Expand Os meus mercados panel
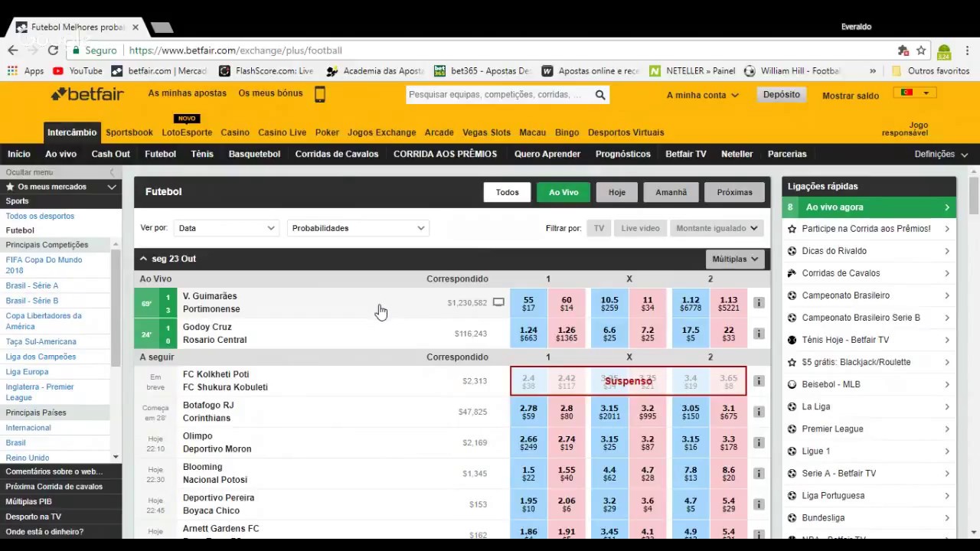 112,187
